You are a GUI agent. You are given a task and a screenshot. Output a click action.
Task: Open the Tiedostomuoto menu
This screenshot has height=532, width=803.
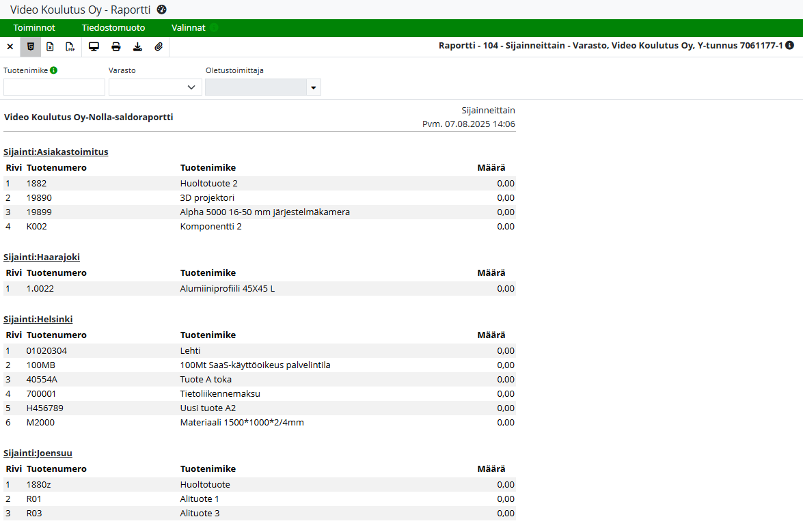[113, 28]
